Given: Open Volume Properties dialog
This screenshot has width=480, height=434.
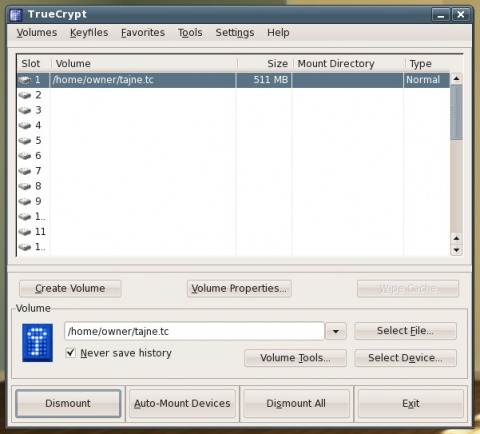Looking at the screenshot, I should click(x=239, y=288).
